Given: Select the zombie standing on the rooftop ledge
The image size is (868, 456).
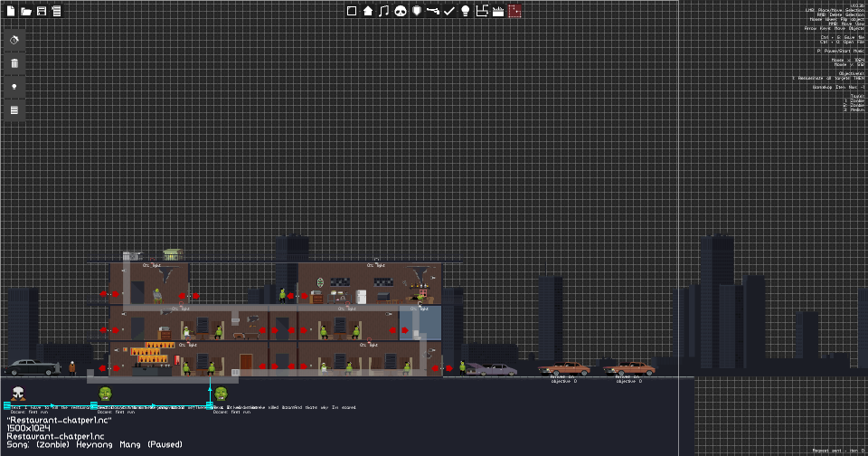Looking at the screenshot, I should pos(283,295).
